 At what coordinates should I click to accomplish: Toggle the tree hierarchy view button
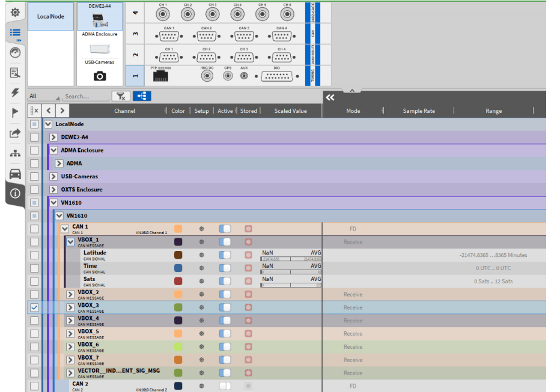tap(142, 96)
